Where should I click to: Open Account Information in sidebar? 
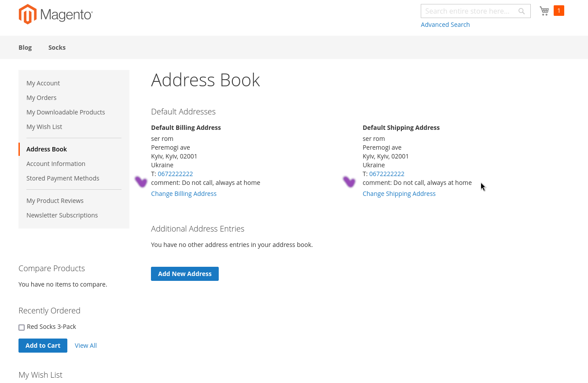(x=56, y=164)
